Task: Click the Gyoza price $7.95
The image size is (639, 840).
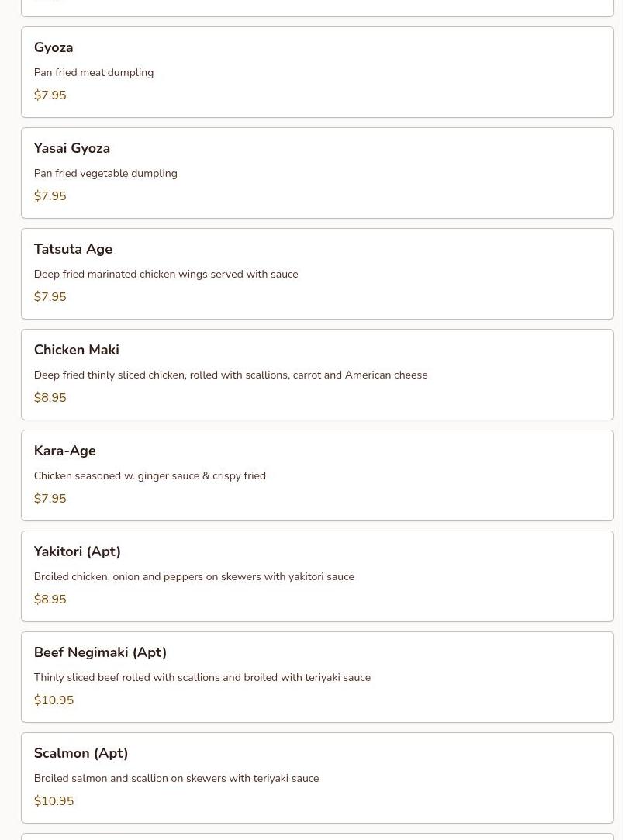Action: click(x=50, y=95)
